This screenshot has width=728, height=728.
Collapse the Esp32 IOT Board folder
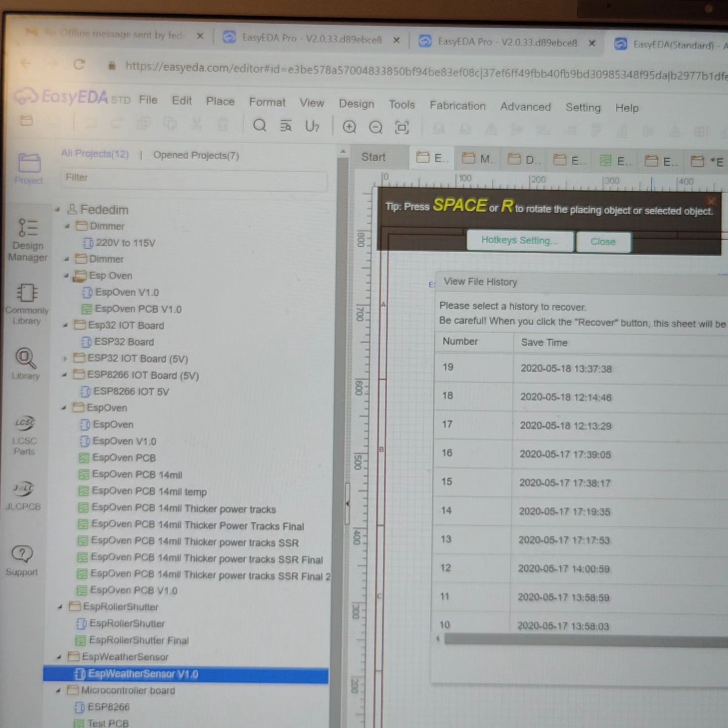[x=65, y=325]
